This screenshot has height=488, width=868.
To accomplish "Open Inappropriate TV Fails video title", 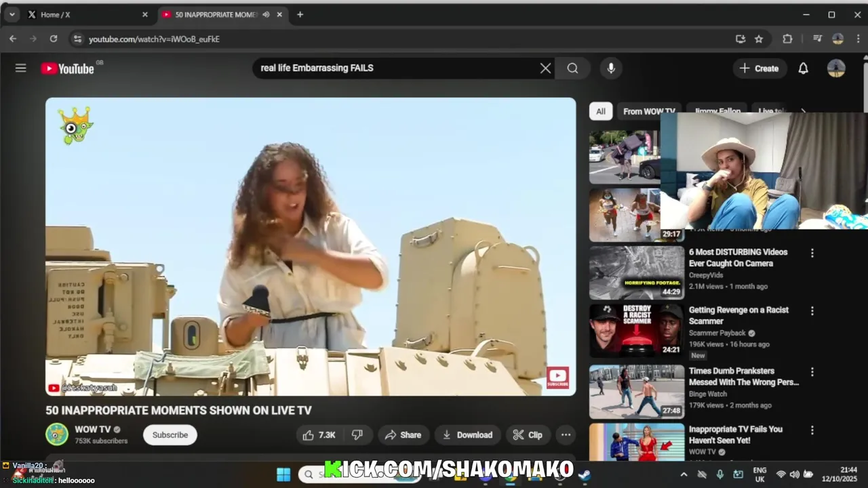I will [735, 434].
